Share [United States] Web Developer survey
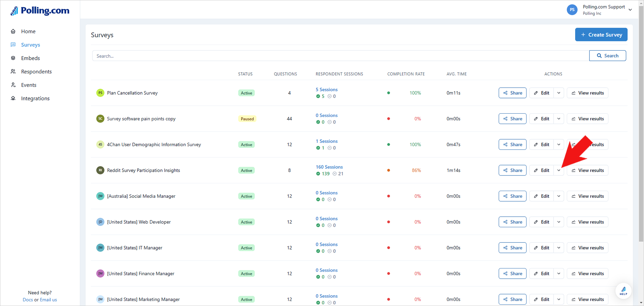This screenshot has height=306, width=644. 512,222
